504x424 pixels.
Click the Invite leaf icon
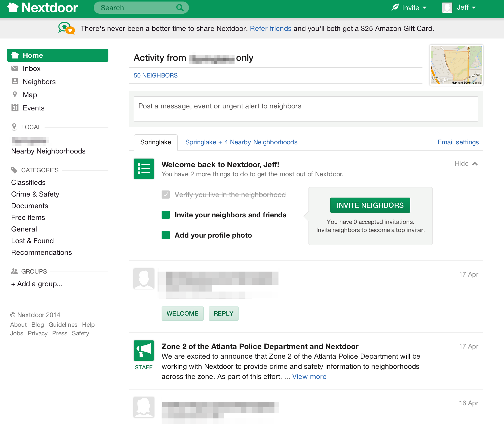[x=395, y=7]
